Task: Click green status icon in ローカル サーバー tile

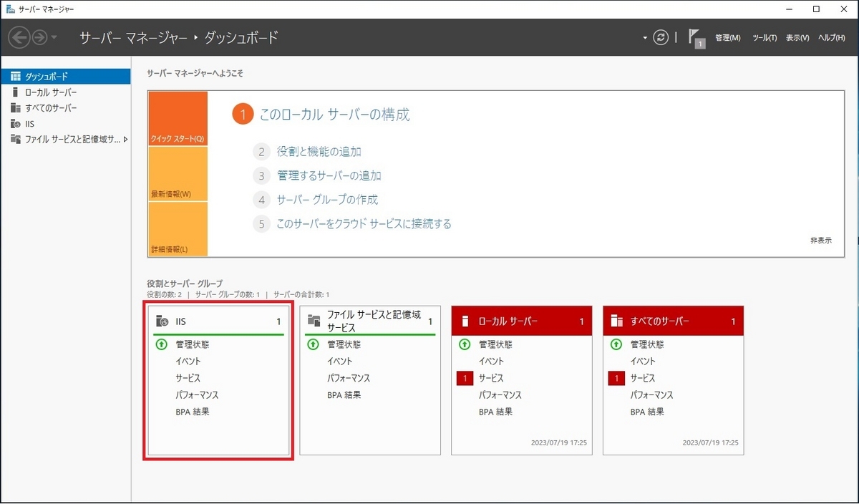Action: click(x=465, y=344)
